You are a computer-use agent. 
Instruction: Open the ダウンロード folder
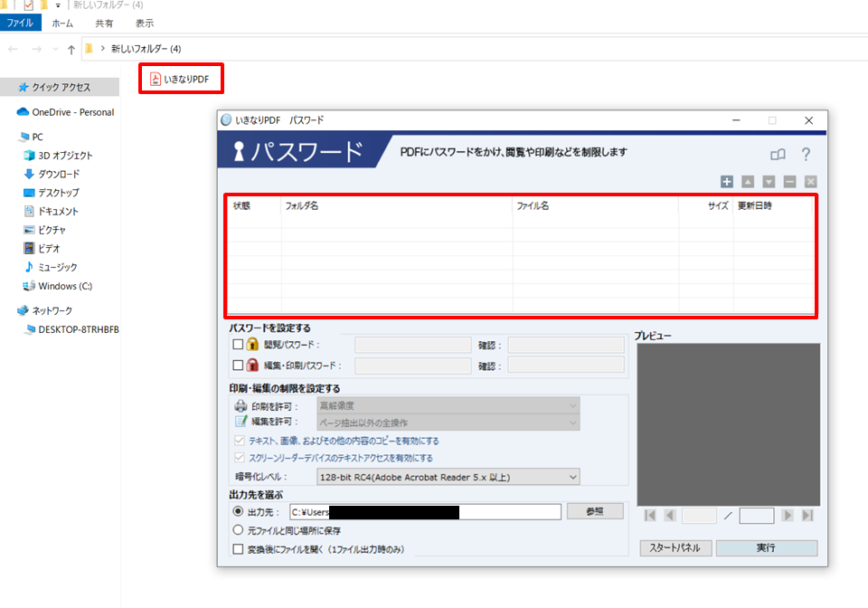[52, 174]
